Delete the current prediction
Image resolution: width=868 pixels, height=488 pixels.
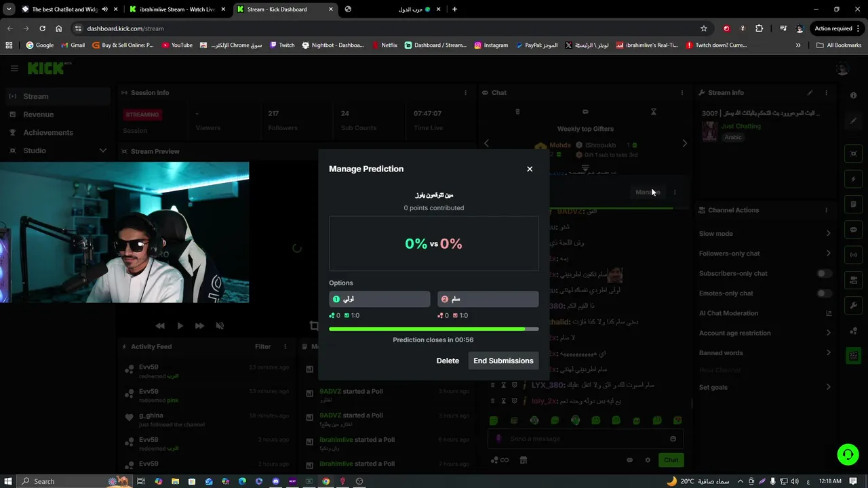448,361
